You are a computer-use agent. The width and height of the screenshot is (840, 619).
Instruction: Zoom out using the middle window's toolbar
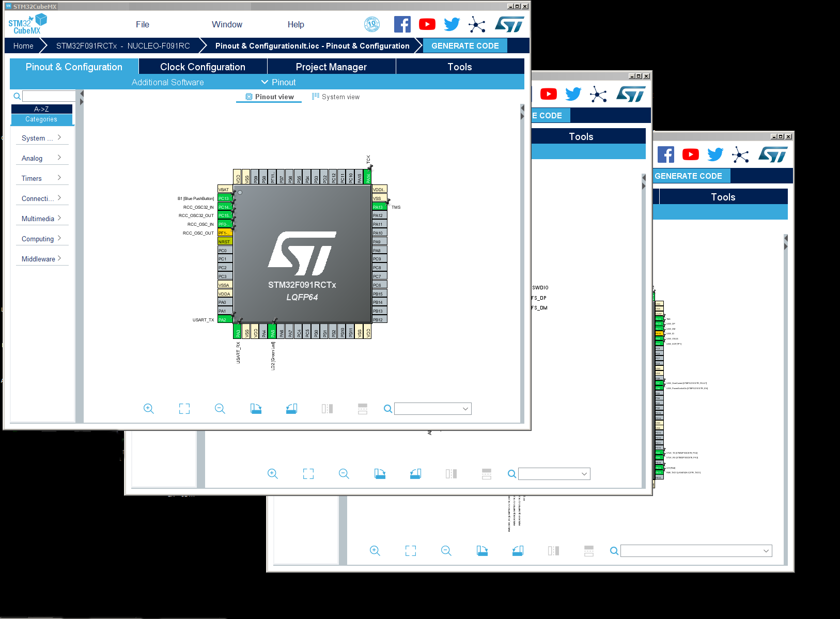(x=344, y=474)
